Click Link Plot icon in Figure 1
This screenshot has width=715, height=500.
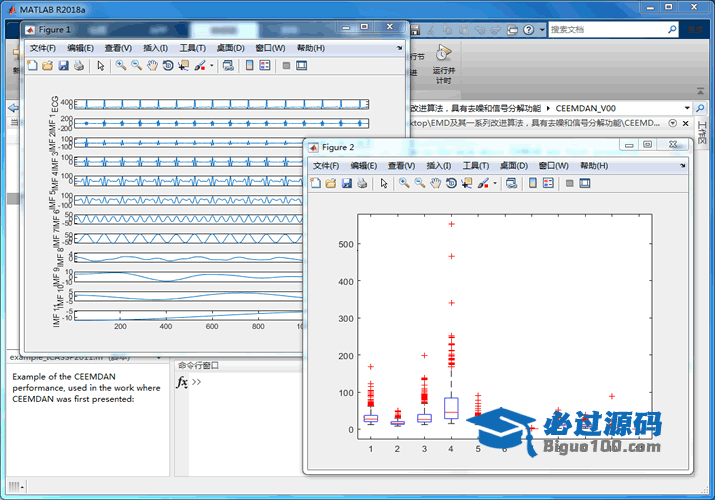(228, 66)
